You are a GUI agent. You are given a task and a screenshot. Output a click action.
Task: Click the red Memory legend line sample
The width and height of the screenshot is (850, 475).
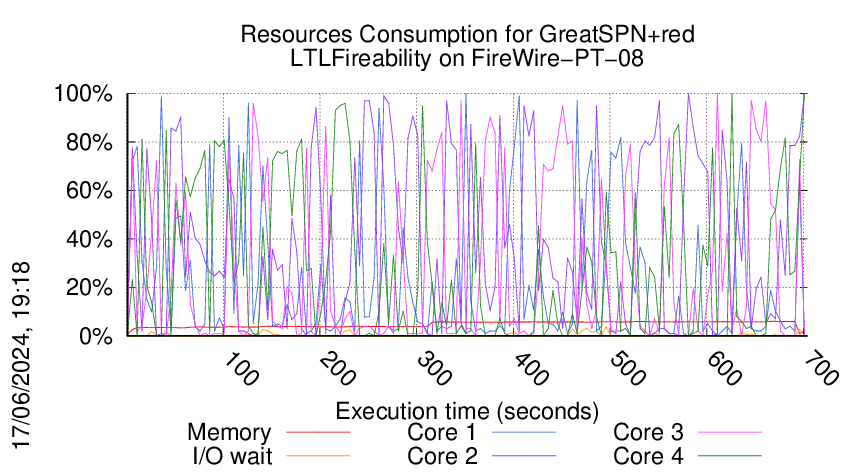318,432
